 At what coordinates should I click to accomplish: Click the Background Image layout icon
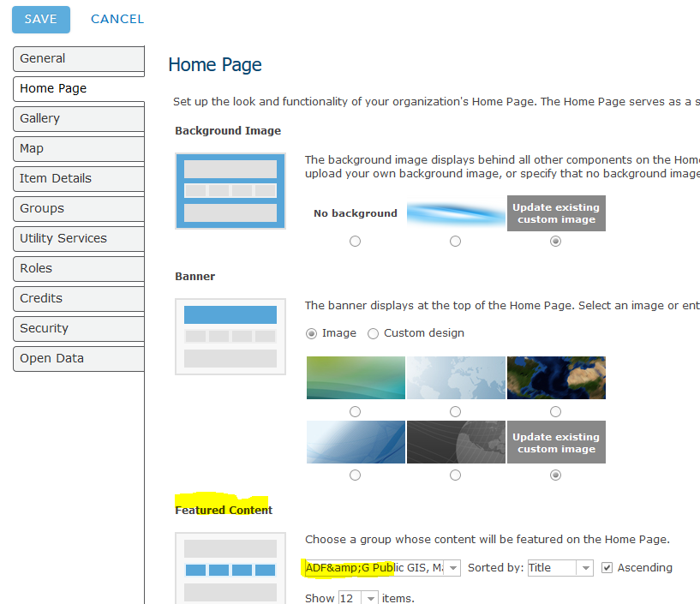pyautogui.click(x=230, y=191)
